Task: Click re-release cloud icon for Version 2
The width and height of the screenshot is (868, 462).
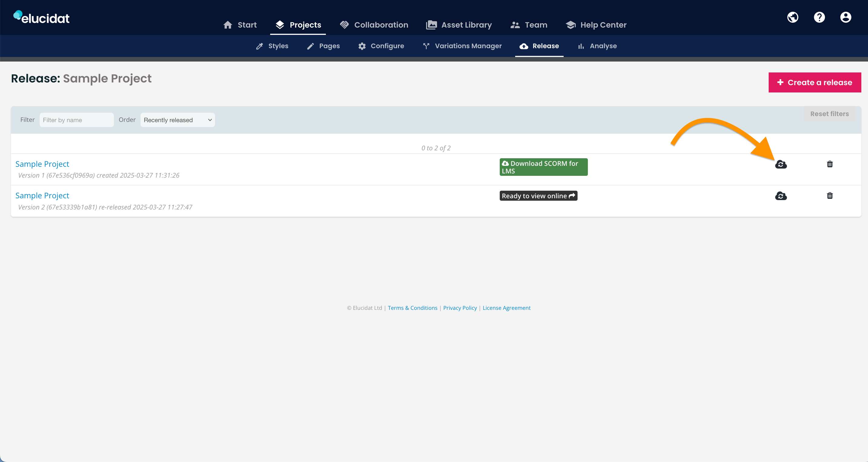Action: tap(781, 196)
